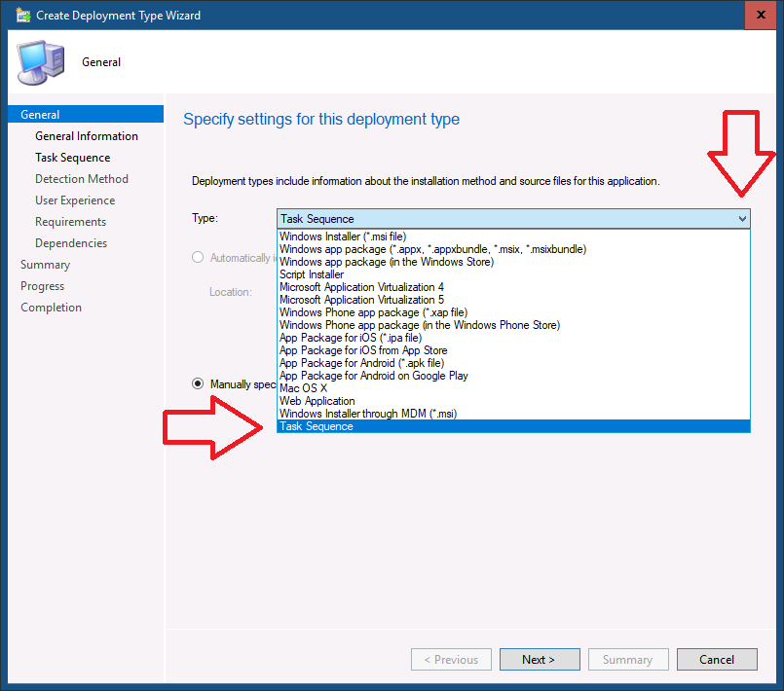Pick Script Installer from the list

pyautogui.click(x=513, y=274)
